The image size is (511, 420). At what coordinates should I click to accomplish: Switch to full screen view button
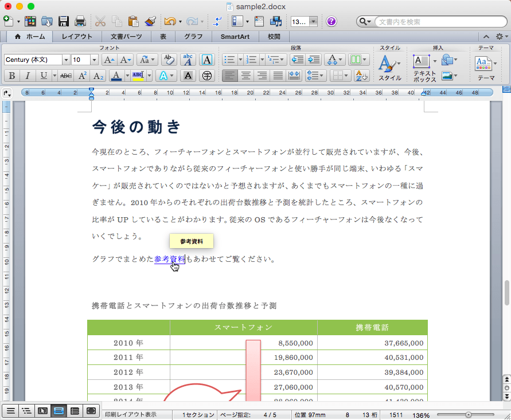(91, 411)
